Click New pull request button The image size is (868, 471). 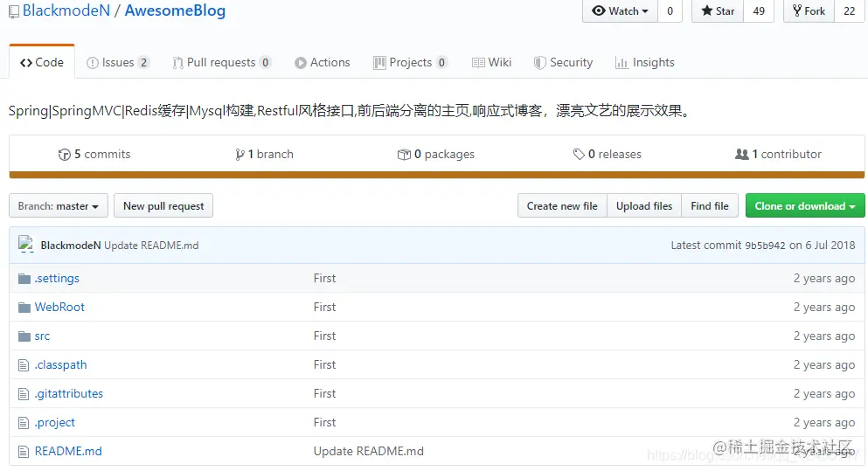click(x=163, y=206)
